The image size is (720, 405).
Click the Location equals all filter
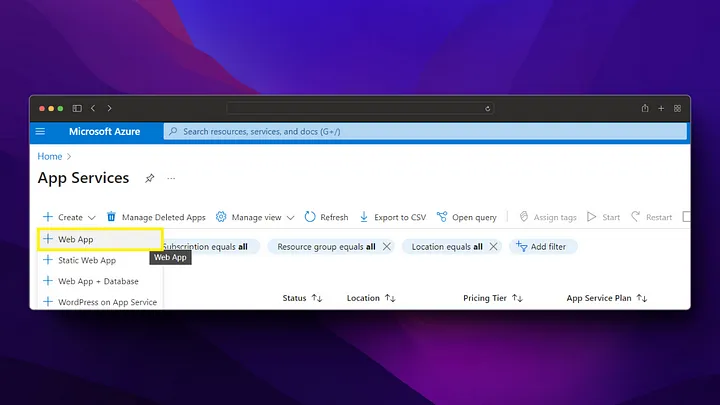[x=447, y=247]
